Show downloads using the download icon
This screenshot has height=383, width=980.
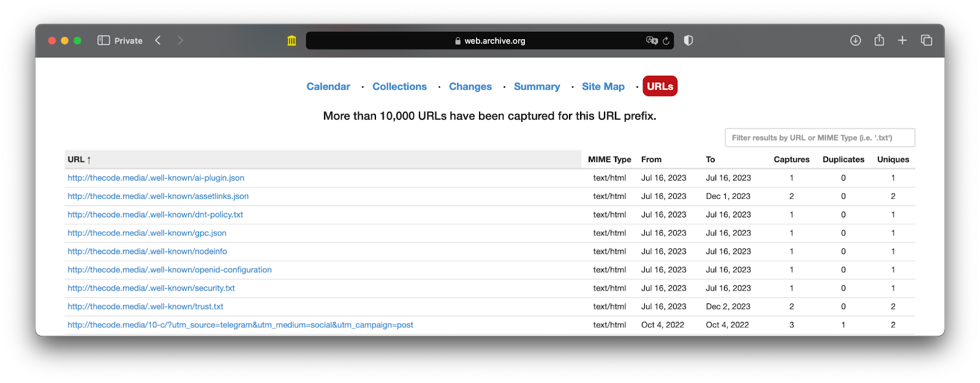click(856, 40)
